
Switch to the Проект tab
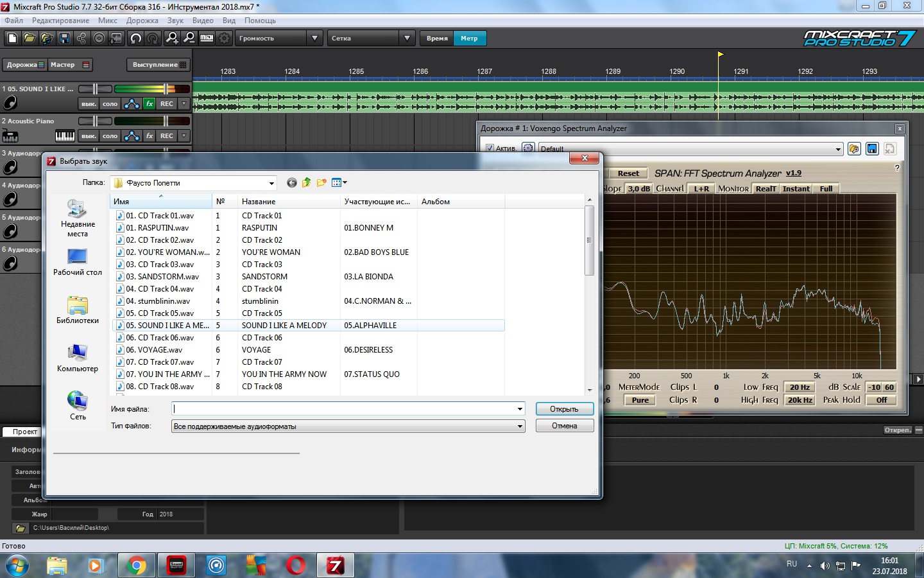point(25,432)
